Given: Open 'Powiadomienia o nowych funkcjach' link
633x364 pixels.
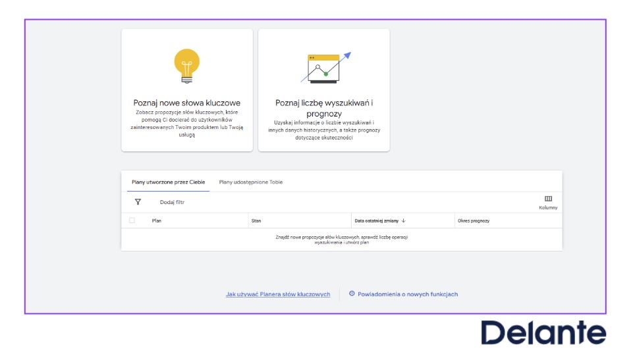Looking at the screenshot, I should (408, 294).
